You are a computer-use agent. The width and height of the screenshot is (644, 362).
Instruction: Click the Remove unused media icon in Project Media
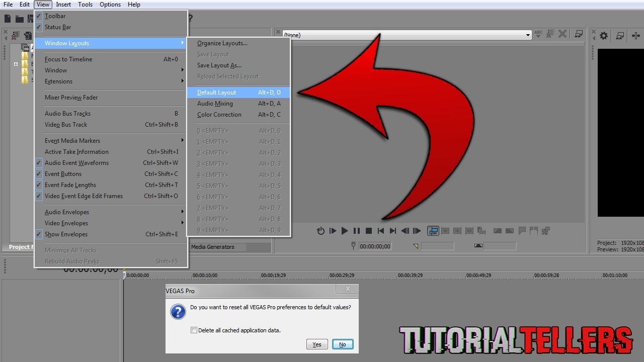pos(16,36)
